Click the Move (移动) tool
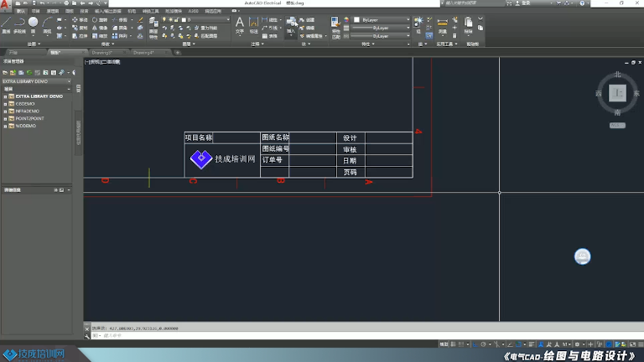The height and width of the screenshot is (362, 644). click(x=80, y=20)
